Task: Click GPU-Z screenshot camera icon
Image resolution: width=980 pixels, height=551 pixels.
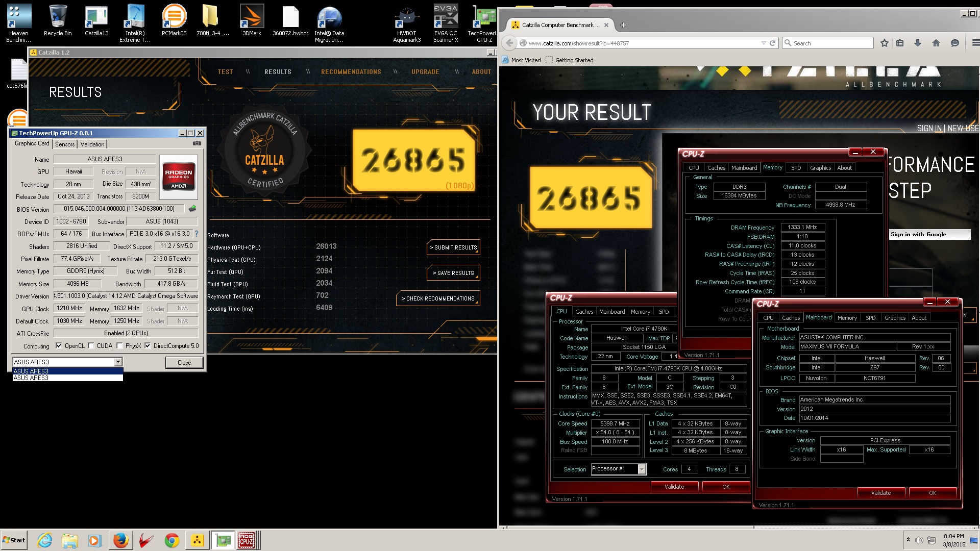Action: [x=197, y=143]
